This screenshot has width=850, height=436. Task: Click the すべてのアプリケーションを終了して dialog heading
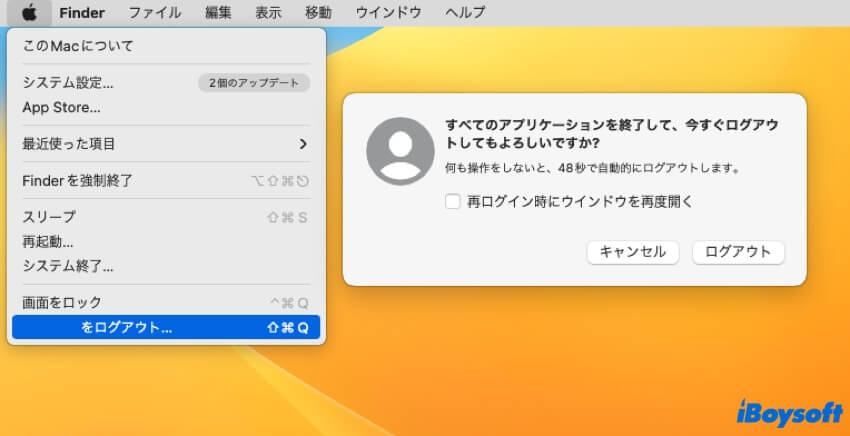(x=611, y=134)
